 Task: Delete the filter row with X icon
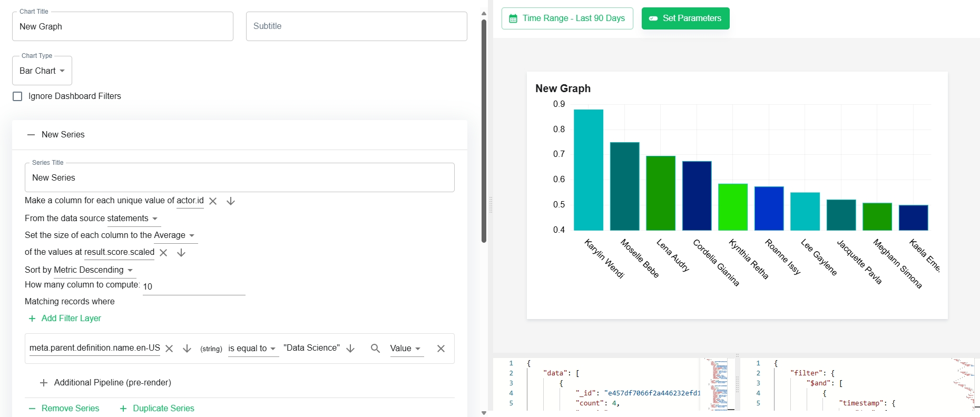[x=441, y=349]
